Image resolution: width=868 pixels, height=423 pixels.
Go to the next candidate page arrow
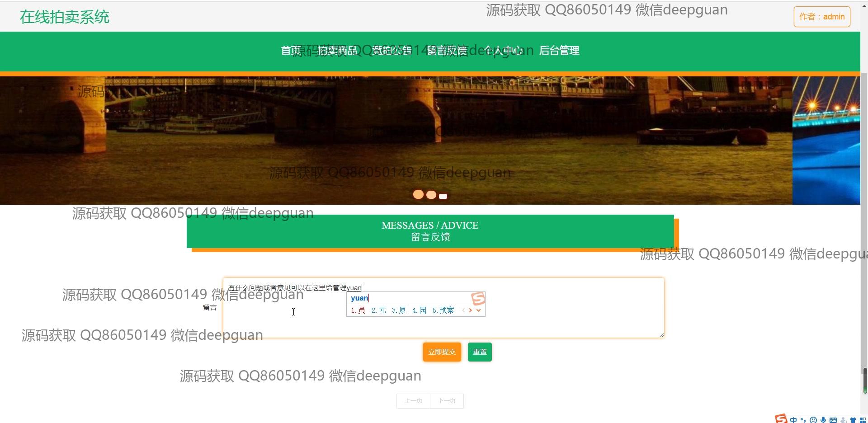(471, 310)
